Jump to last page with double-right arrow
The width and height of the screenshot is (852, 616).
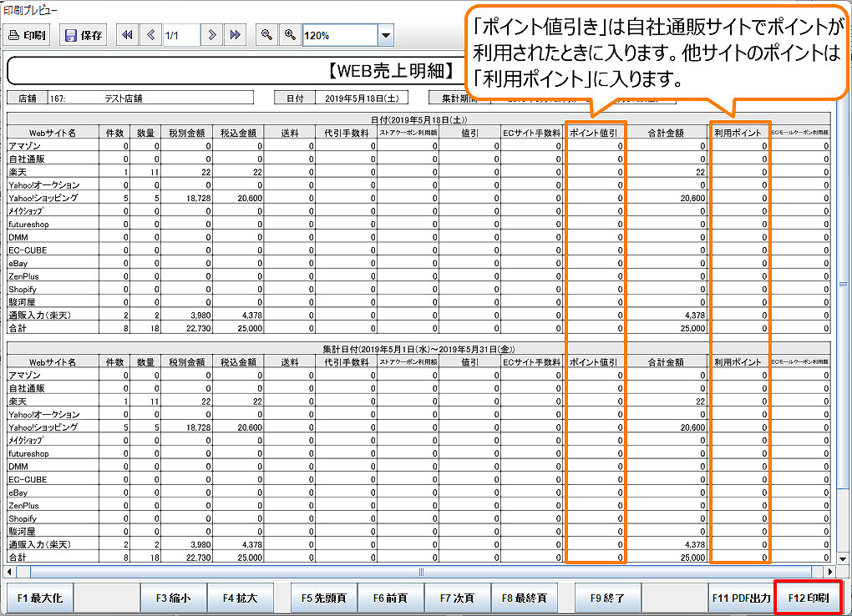(236, 35)
